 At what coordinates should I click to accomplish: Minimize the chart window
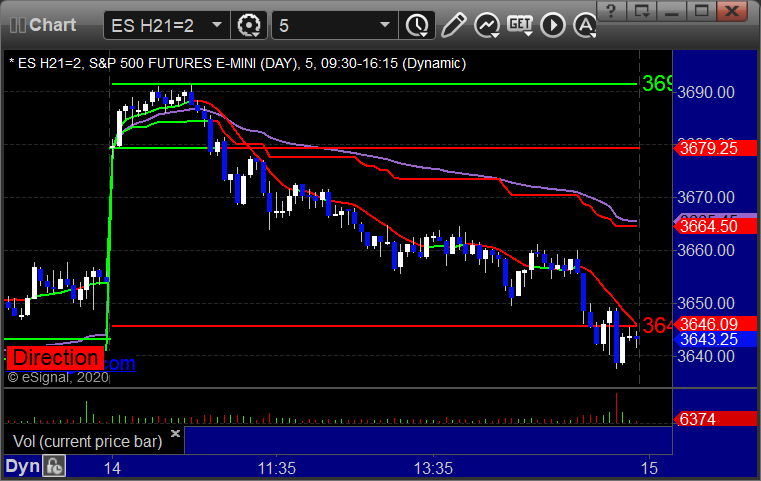(x=671, y=11)
